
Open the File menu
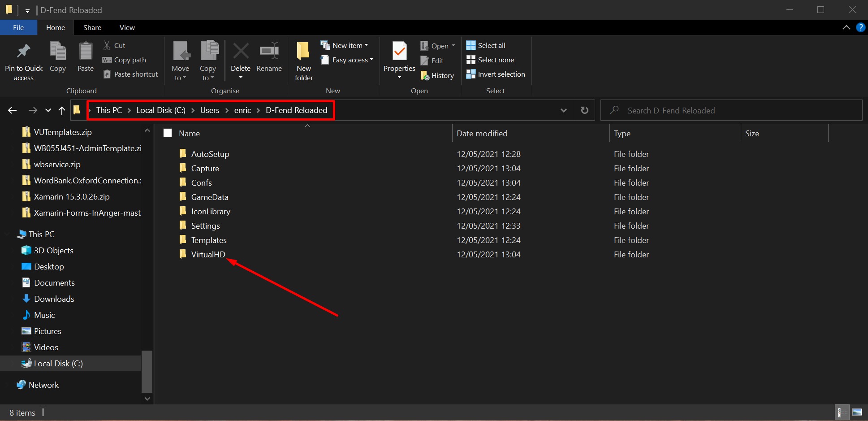18,28
